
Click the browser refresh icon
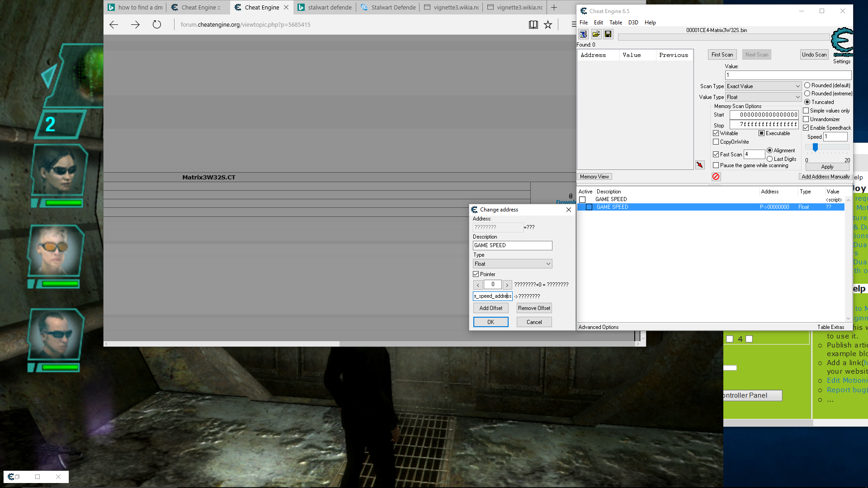coord(157,24)
